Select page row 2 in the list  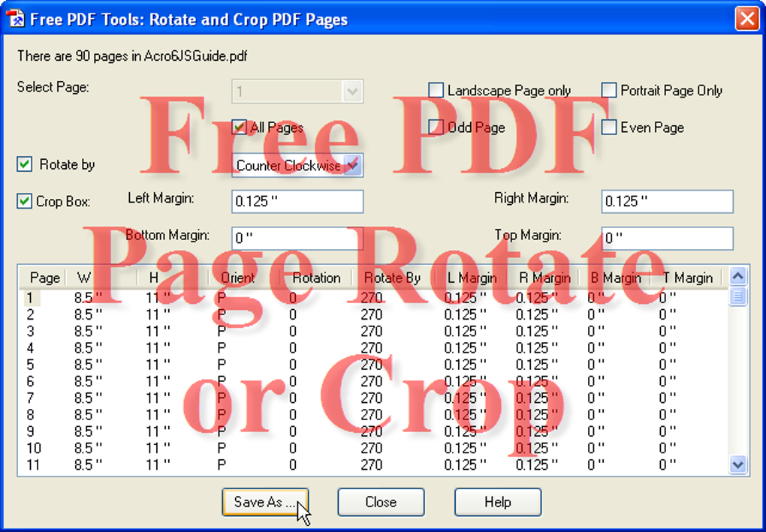point(374,314)
